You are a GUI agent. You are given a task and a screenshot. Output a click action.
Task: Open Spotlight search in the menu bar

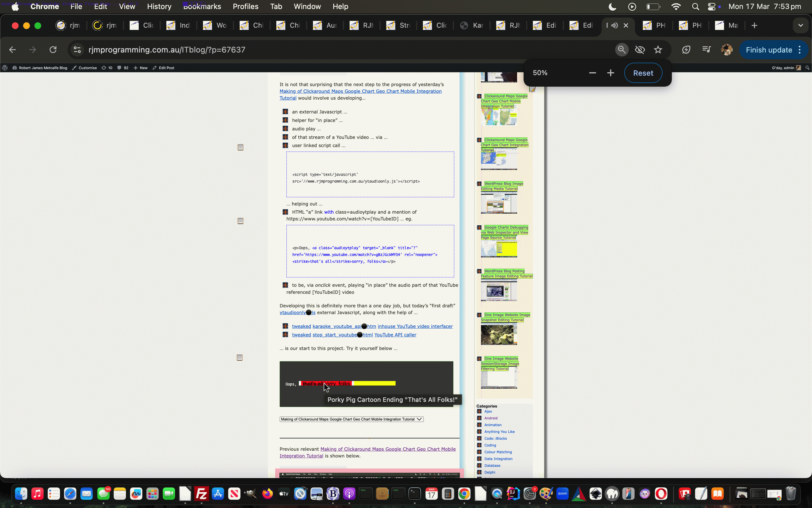pyautogui.click(x=695, y=6)
